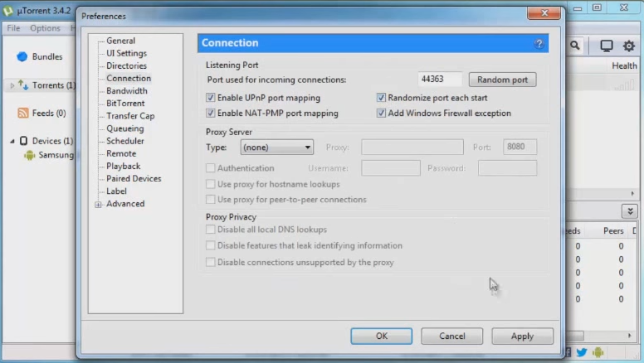Screen dimensions: 644x363
Task: Select BitTorrent in preferences tree
Action: click(125, 104)
